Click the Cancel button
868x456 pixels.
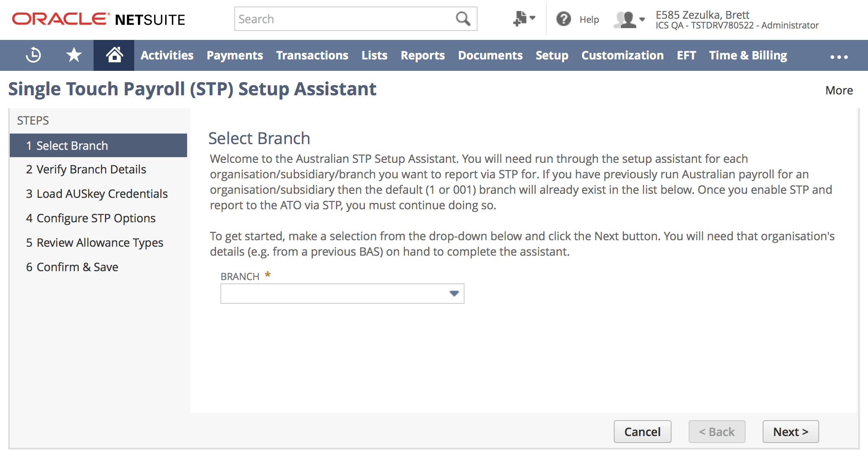642,432
